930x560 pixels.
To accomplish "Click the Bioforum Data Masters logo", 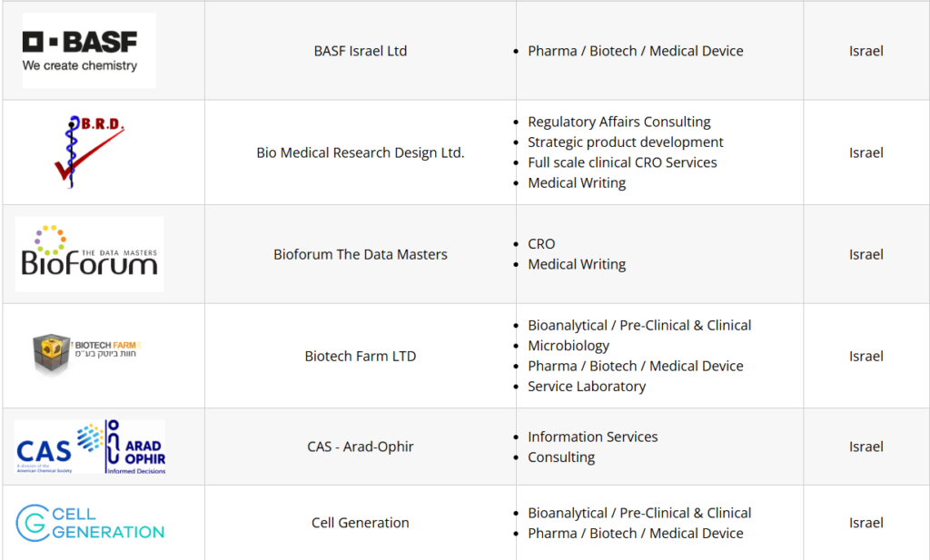I will (x=89, y=254).
